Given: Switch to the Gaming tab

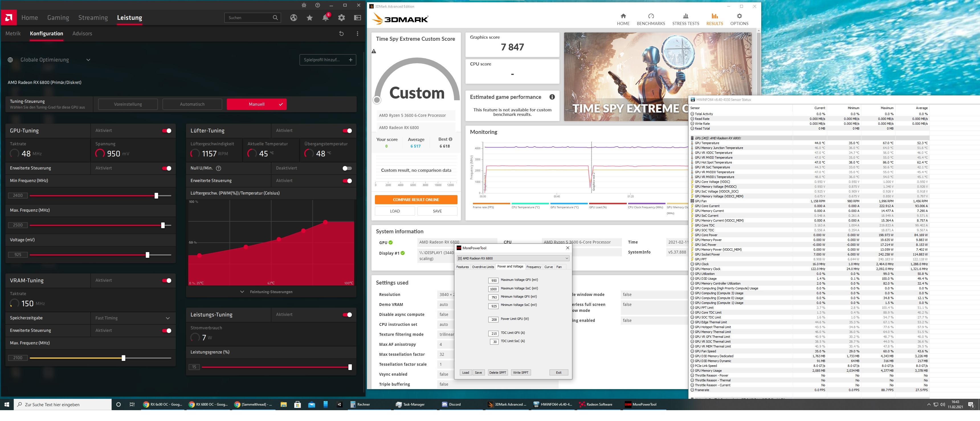Looking at the screenshot, I should coord(58,17).
